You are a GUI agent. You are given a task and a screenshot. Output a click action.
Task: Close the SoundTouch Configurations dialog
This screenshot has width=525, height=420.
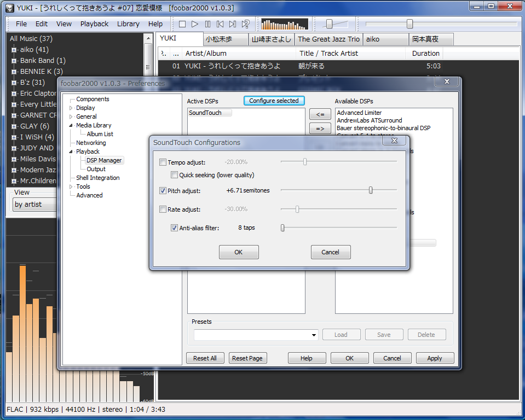394,141
